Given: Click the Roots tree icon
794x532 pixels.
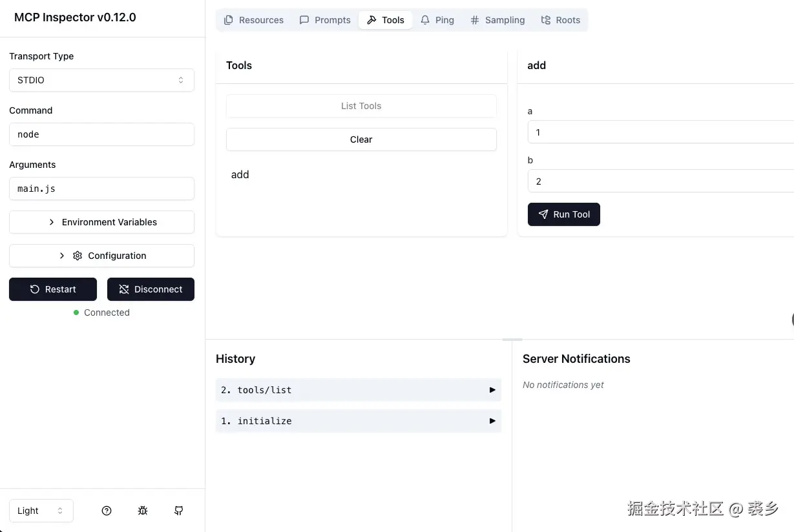Looking at the screenshot, I should click(546, 20).
